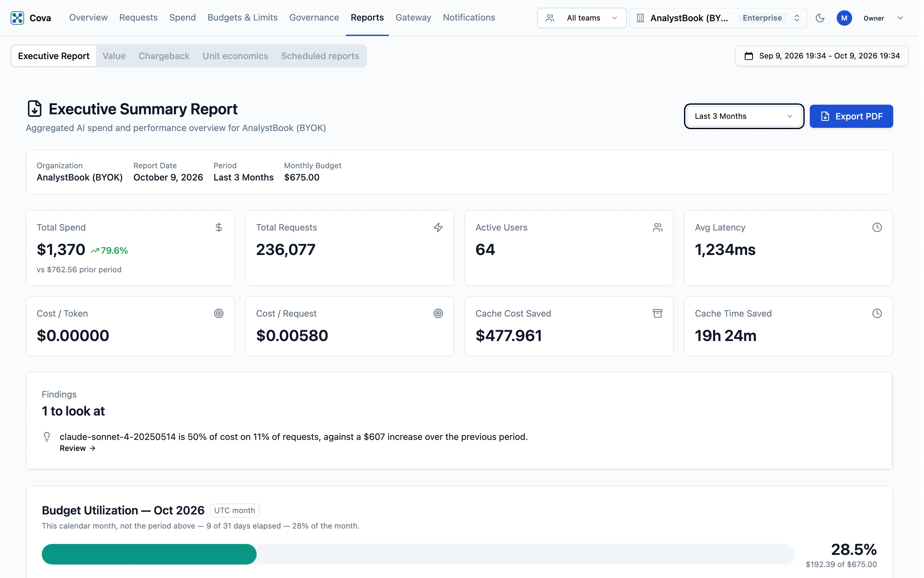Click the archive icon on Cache Cost Saved card
This screenshot has width=924, height=578.
pyautogui.click(x=657, y=313)
